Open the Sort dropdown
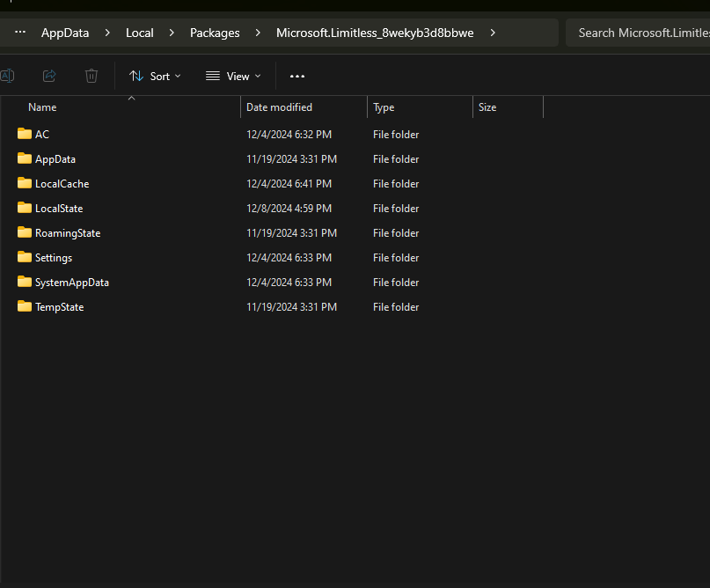710x588 pixels. tap(155, 77)
